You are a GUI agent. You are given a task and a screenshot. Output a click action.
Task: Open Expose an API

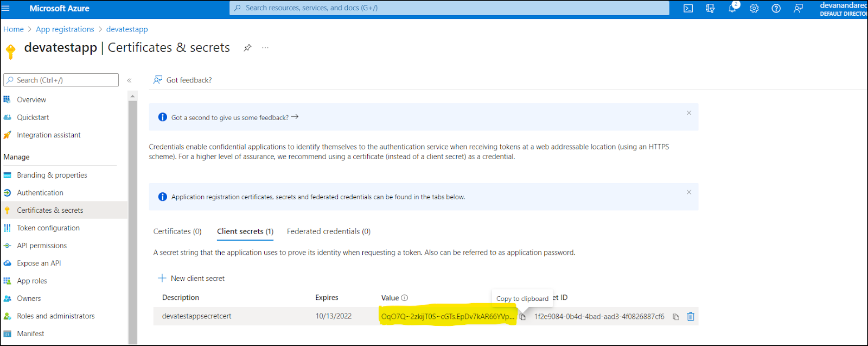[x=39, y=263]
